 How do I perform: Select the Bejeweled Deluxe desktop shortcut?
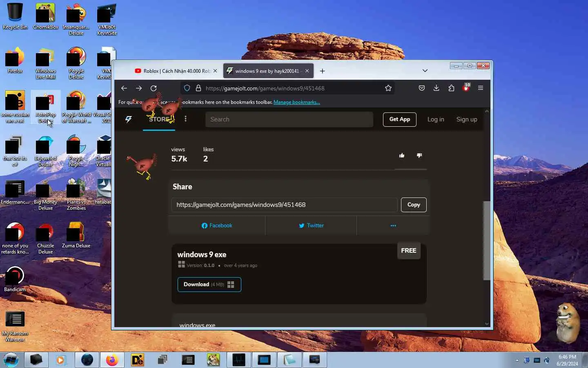click(45, 150)
